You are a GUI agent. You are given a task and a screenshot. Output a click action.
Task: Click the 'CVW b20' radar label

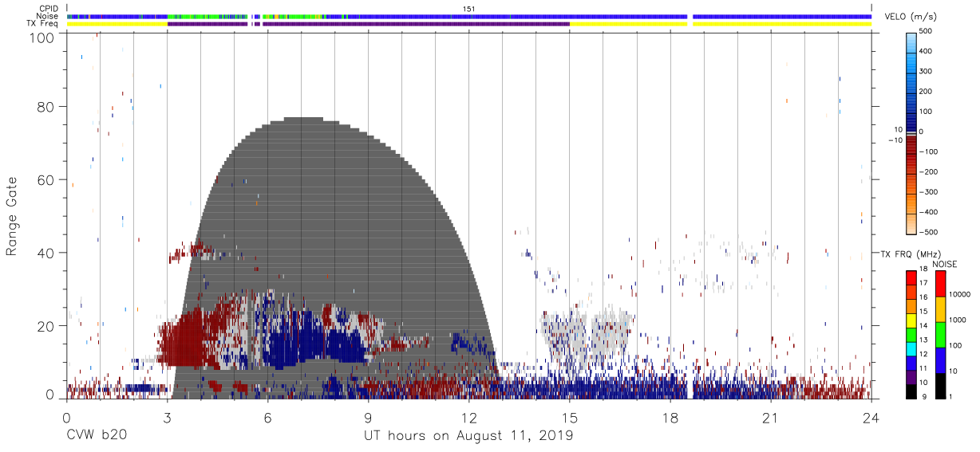(x=97, y=436)
